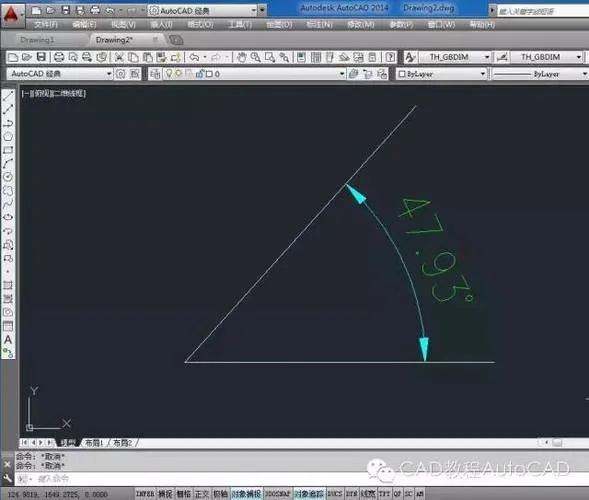Click the Undo arrow in standard toolbar

[x=194, y=57]
